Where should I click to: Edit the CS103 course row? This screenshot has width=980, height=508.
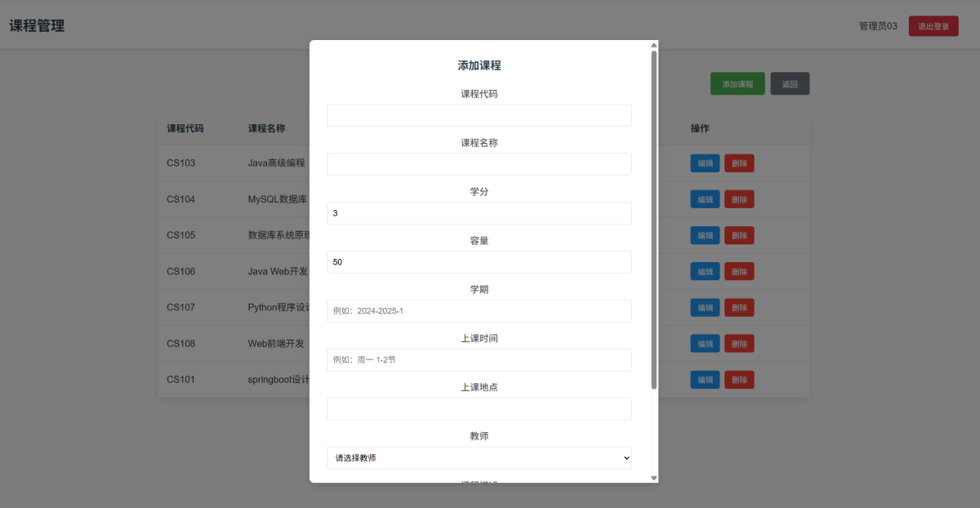point(705,163)
